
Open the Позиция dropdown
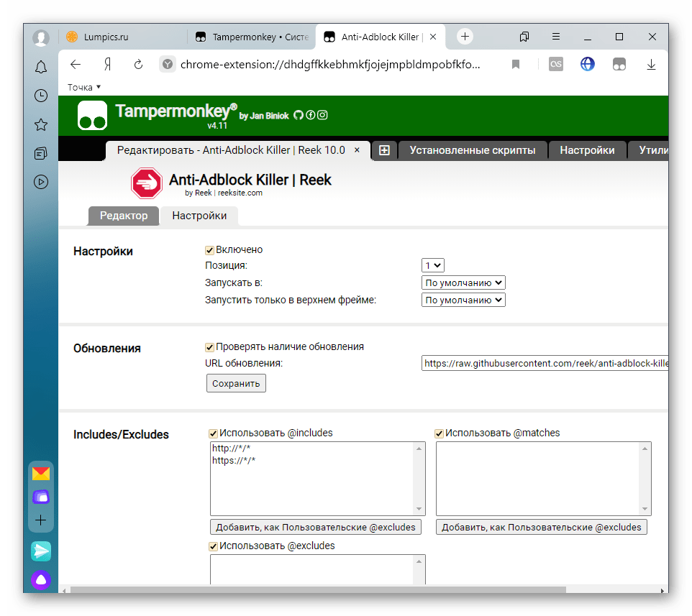[434, 266]
